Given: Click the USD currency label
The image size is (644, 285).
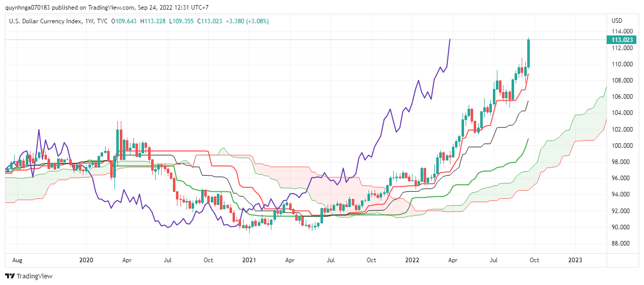Looking at the screenshot, I should pyautogui.click(x=617, y=21).
